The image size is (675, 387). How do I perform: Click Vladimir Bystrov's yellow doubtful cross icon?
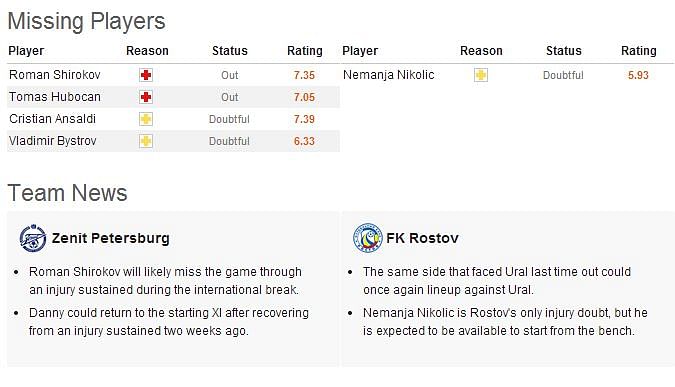click(x=146, y=141)
